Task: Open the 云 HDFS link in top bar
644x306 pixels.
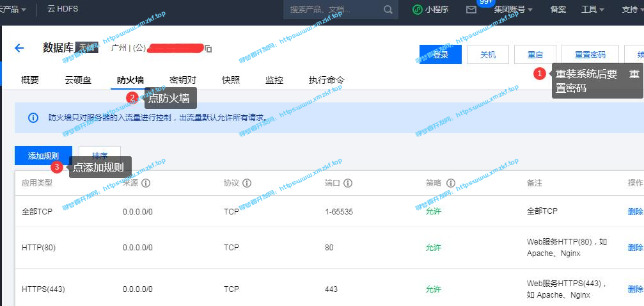Action: click(x=63, y=9)
